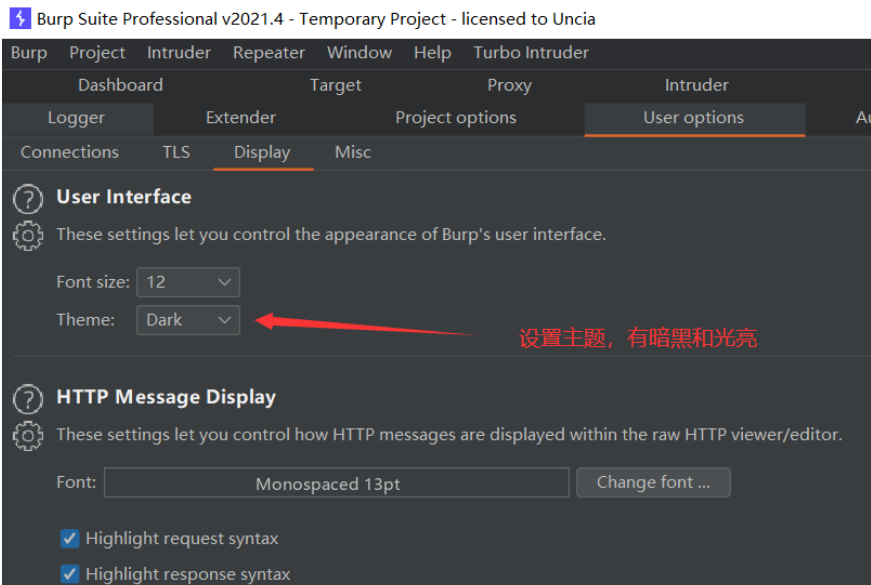Open gear options for HTTP Message Display
The width and height of the screenshot is (871, 585).
click(x=28, y=436)
